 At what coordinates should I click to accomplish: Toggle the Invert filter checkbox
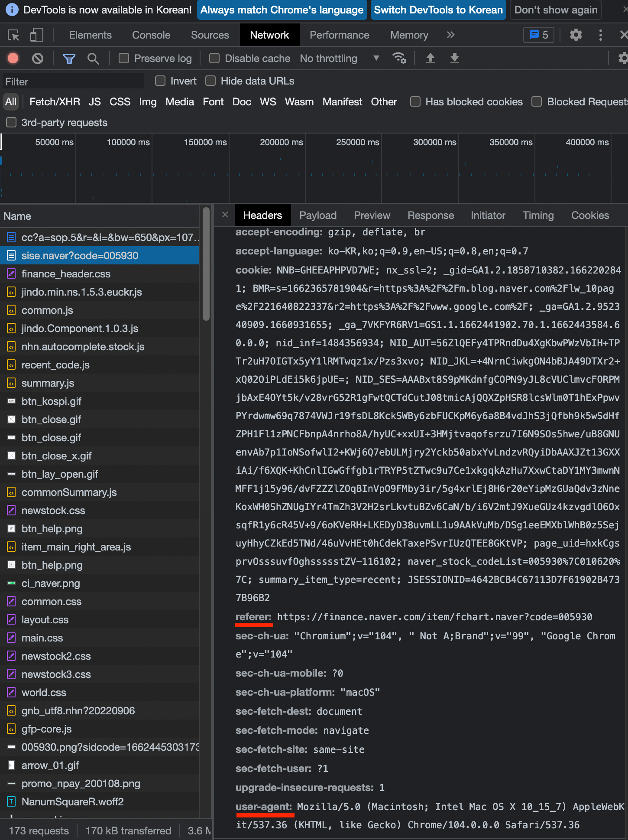(x=160, y=81)
